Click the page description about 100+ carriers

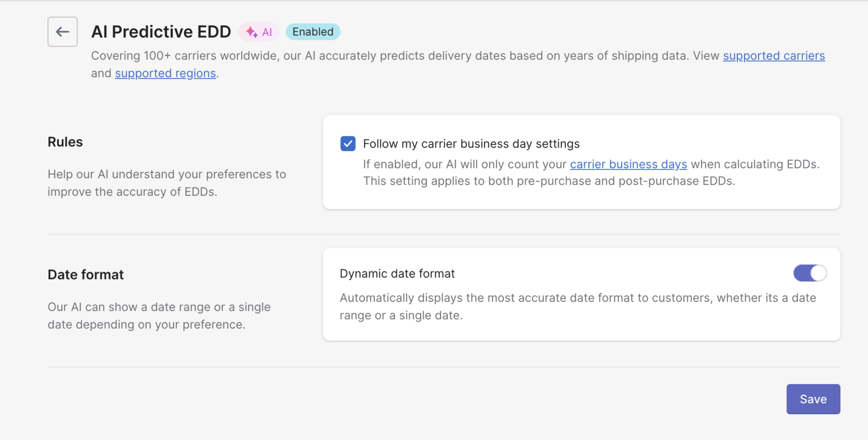click(x=458, y=65)
